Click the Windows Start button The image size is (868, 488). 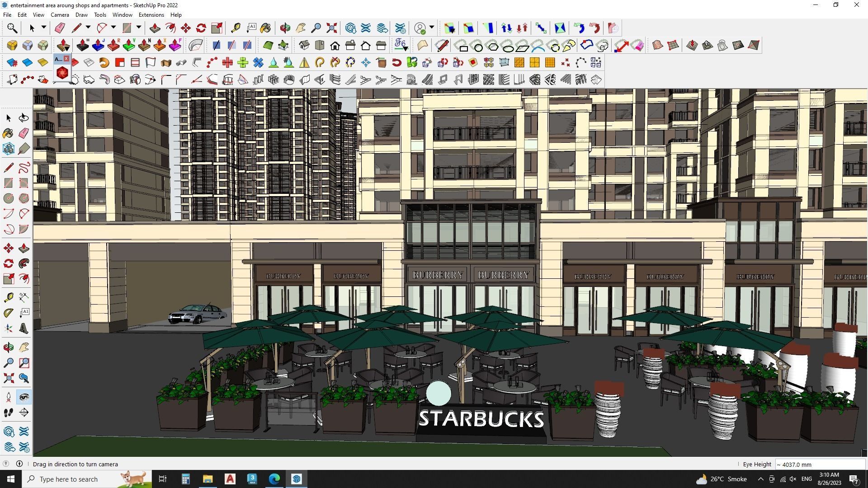point(11,479)
